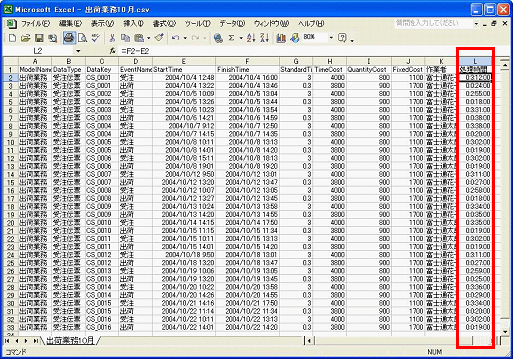Toggle the Drawing toolbar icon
This screenshot has height=360, width=517.
295,38
